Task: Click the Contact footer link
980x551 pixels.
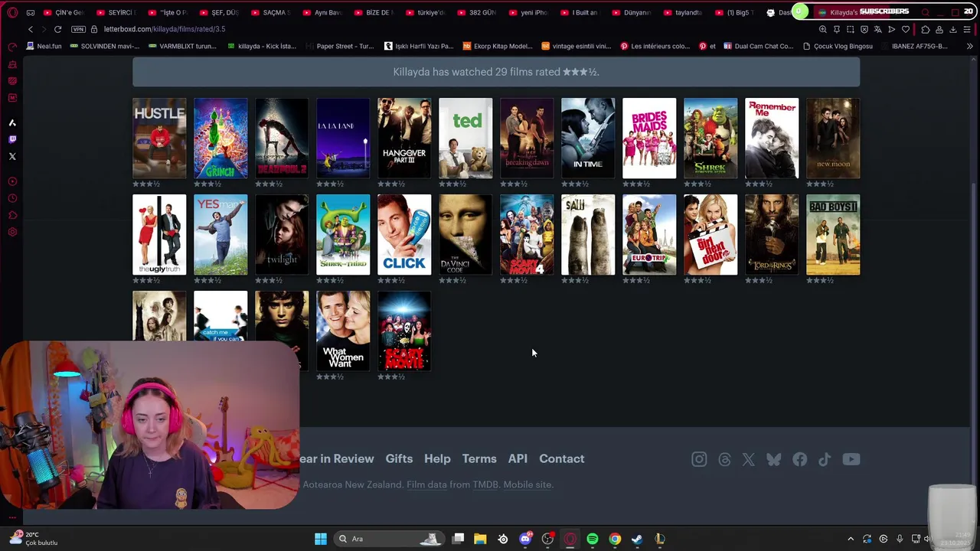Action: point(561,458)
